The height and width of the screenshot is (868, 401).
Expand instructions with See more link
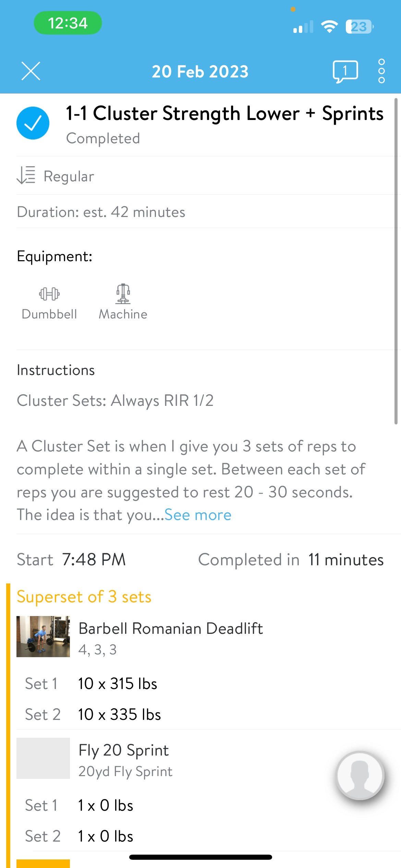click(198, 515)
